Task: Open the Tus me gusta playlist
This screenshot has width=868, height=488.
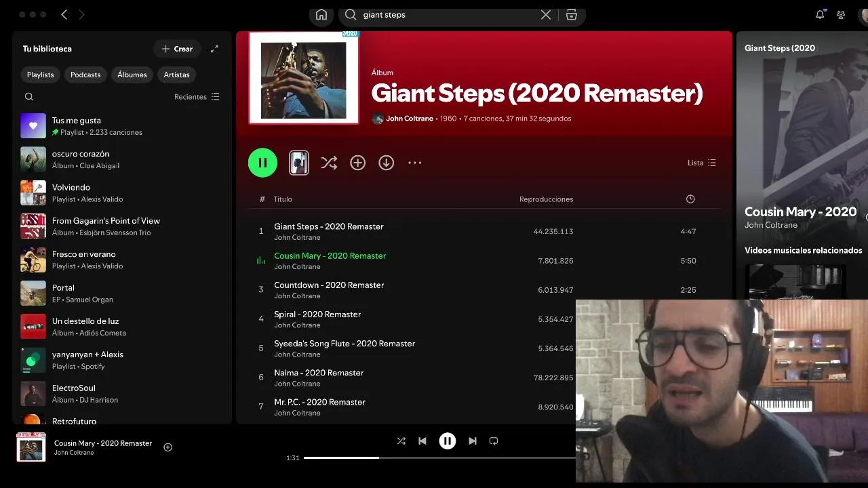Action: pos(122,126)
